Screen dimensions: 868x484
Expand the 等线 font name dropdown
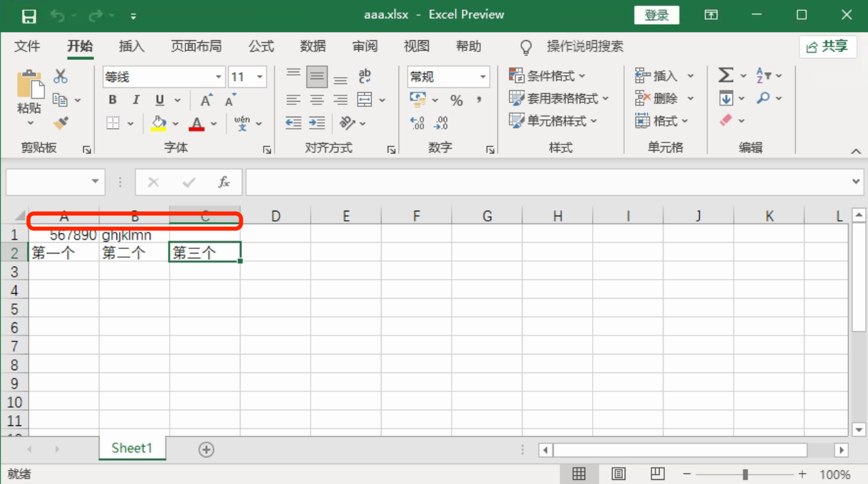pyautogui.click(x=219, y=77)
